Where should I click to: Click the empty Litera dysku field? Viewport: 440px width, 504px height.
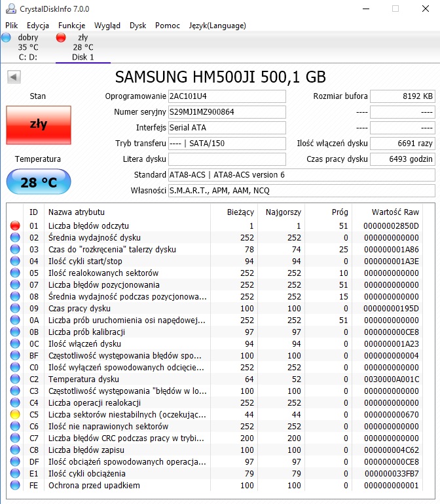227,159
